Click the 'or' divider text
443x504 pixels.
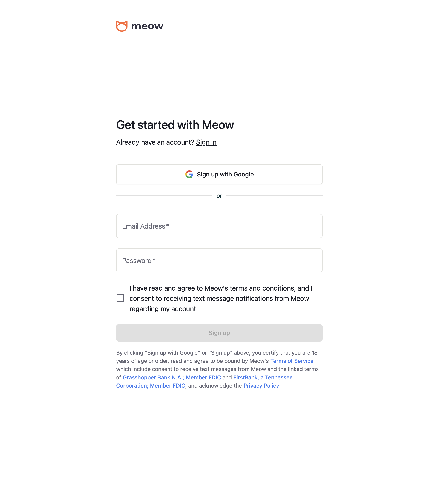coord(219,196)
